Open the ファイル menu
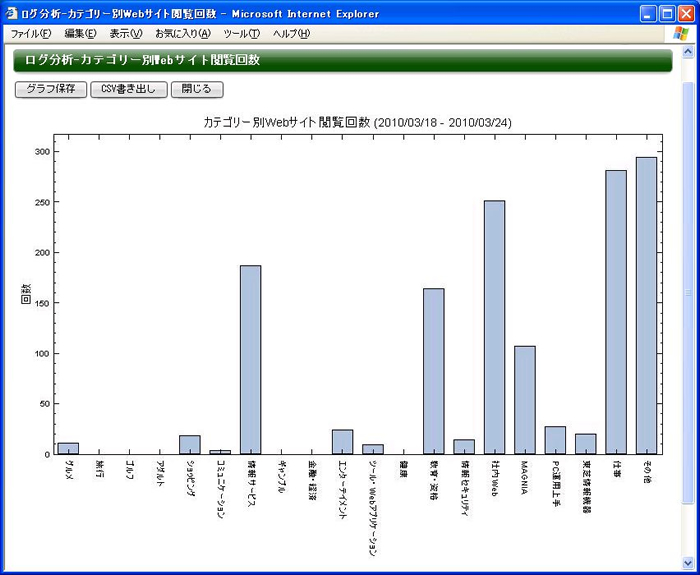The image size is (700, 575). (x=29, y=34)
